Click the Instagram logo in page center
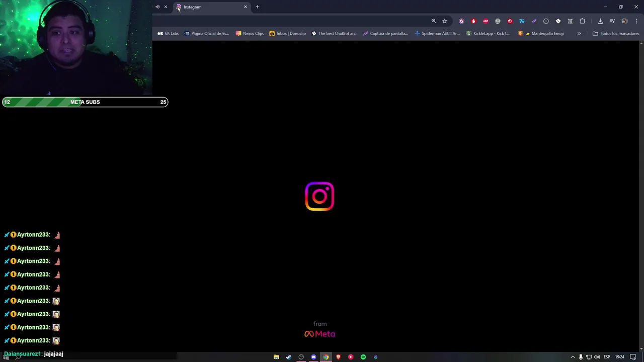 pos(319,196)
